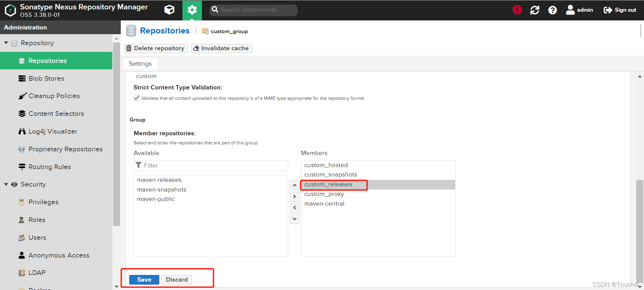Viewport: 644px width, 290px height.
Task: Collapse the Security tree node
Action: (6, 184)
